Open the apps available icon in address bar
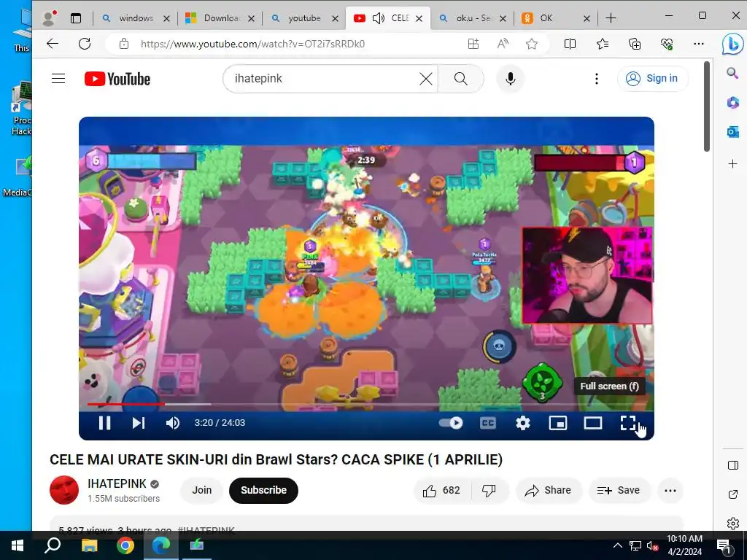Image resolution: width=747 pixels, height=560 pixels. coord(473,44)
